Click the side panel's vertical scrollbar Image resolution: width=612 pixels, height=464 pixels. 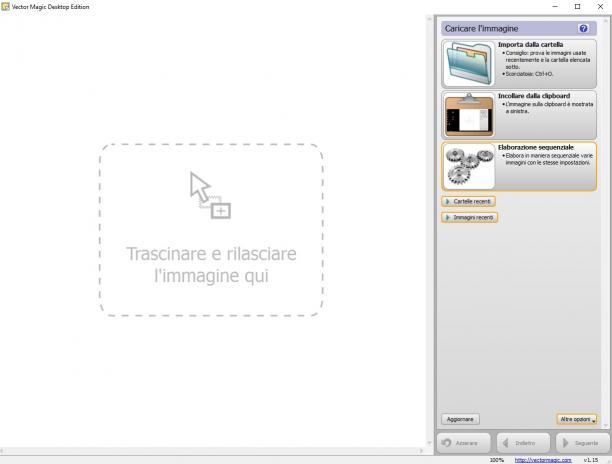click(x=606, y=222)
